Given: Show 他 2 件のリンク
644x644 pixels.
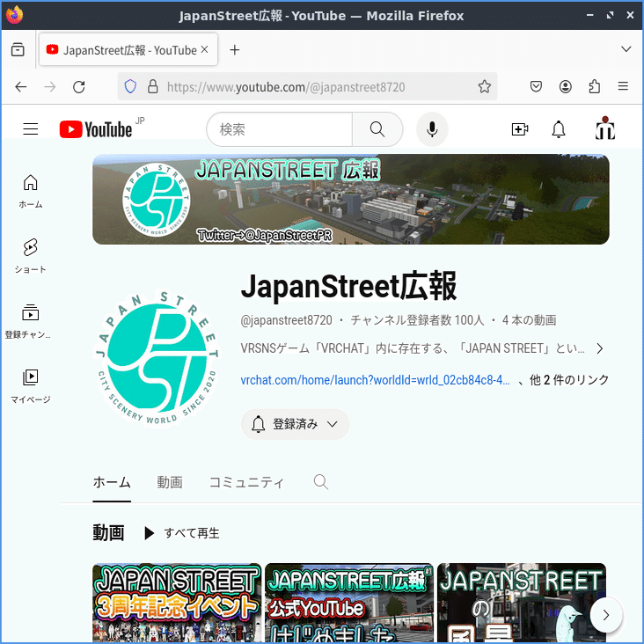Looking at the screenshot, I should tap(569, 380).
